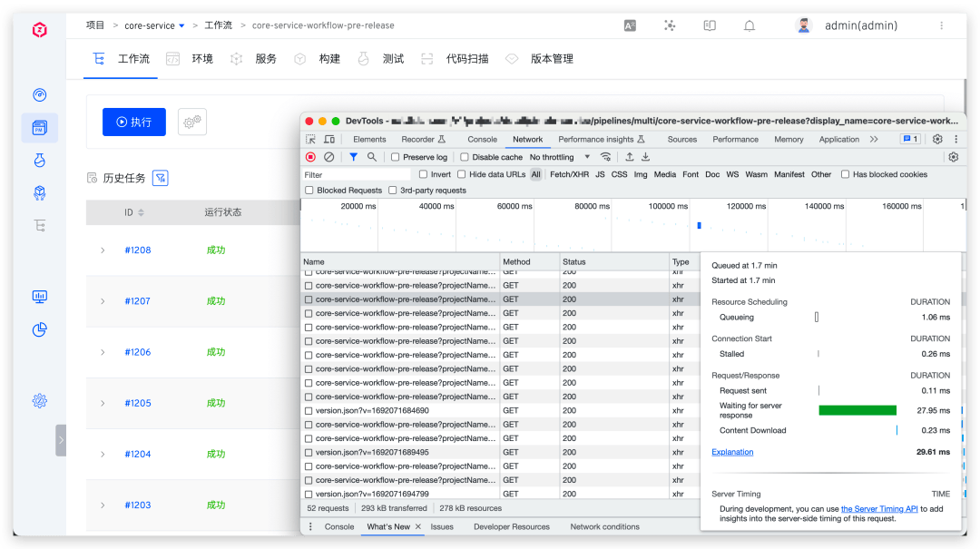This screenshot has width=980, height=549.
Task: Clear the network log
Action: click(328, 157)
